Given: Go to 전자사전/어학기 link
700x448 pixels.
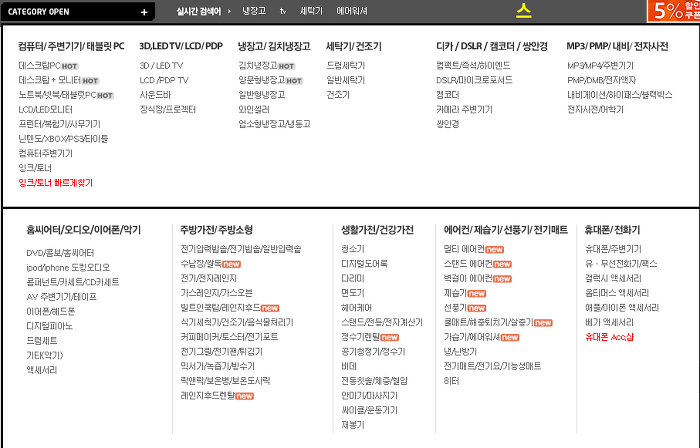Looking at the screenshot, I should click(x=595, y=110).
